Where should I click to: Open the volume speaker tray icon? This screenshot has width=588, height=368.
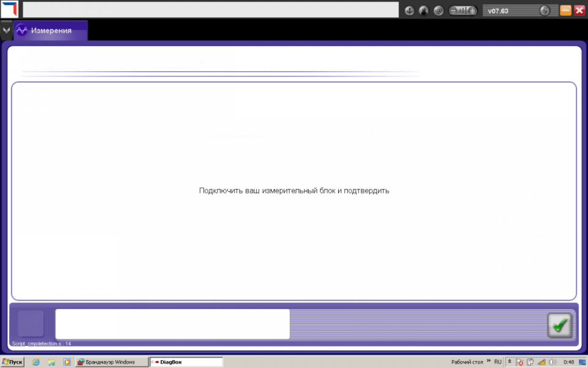(553, 362)
